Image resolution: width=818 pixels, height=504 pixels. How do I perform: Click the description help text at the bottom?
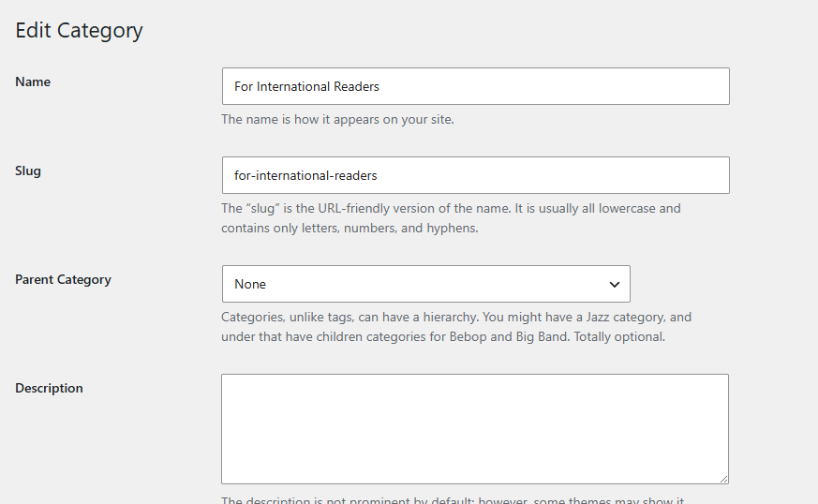tap(453, 500)
